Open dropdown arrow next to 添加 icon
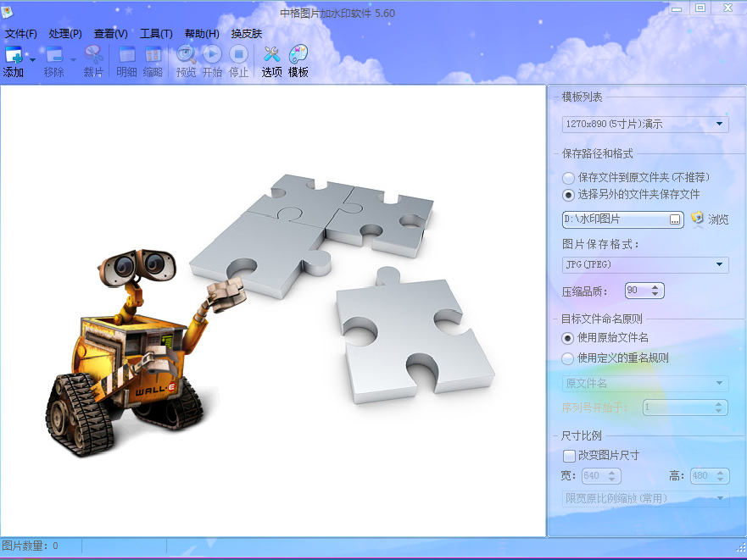This screenshot has height=560, width=747. click(32, 60)
